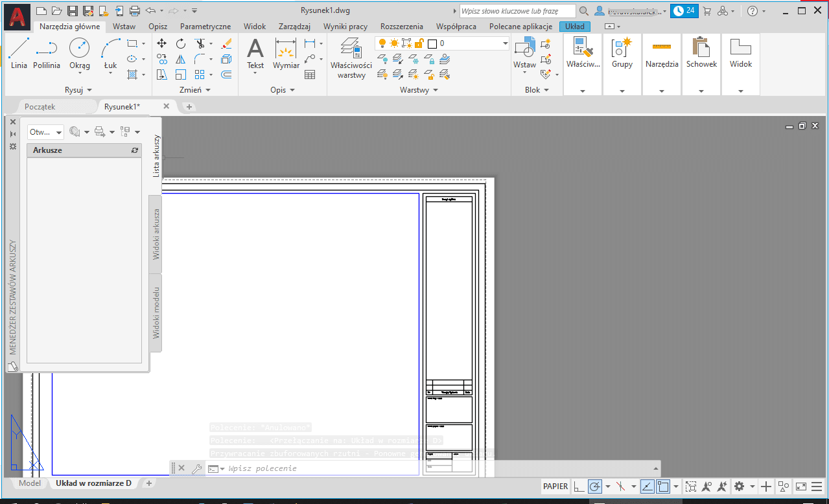
Task: Click the Mirror tool icon
Action: 181,59
